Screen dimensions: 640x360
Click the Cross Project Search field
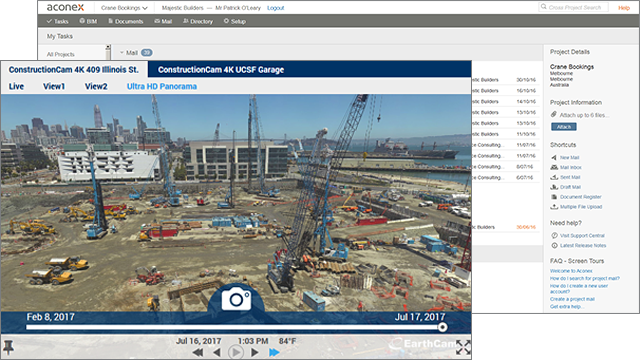(574, 7)
